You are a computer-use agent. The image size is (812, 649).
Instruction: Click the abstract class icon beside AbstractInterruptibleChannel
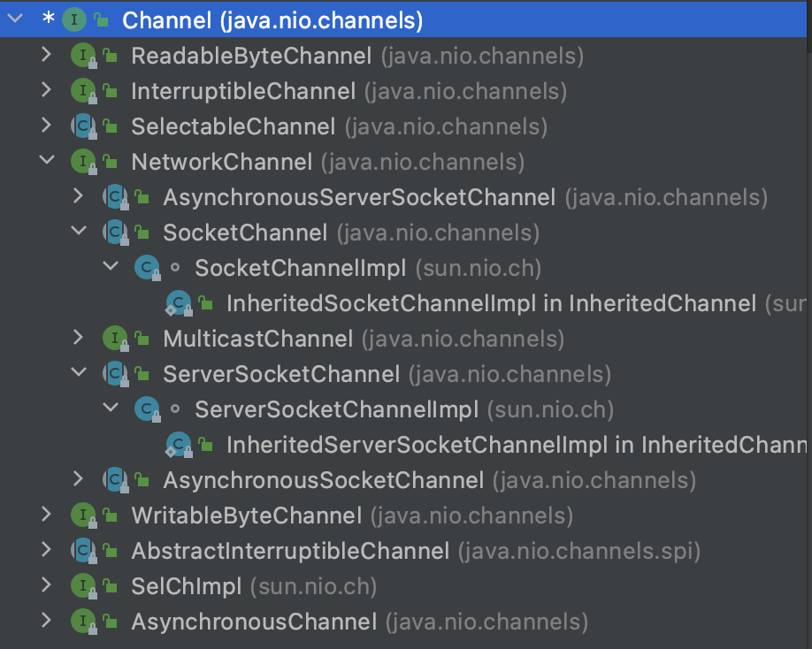coord(82,551)
